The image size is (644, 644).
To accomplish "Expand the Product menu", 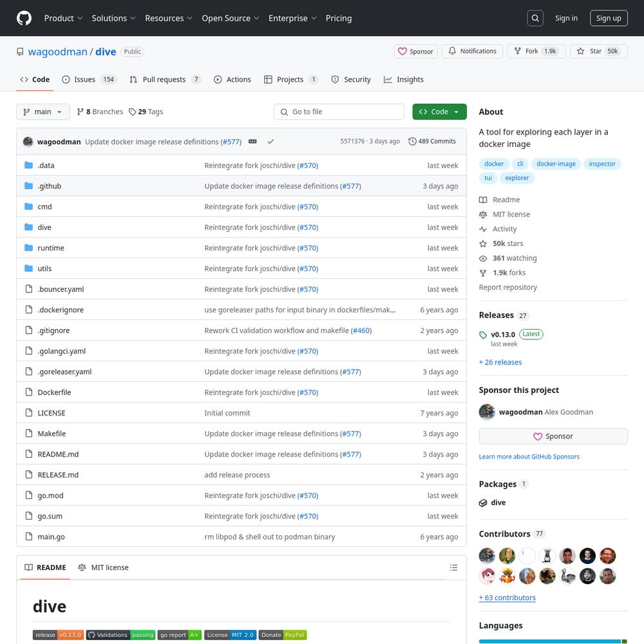I will 63,18.
